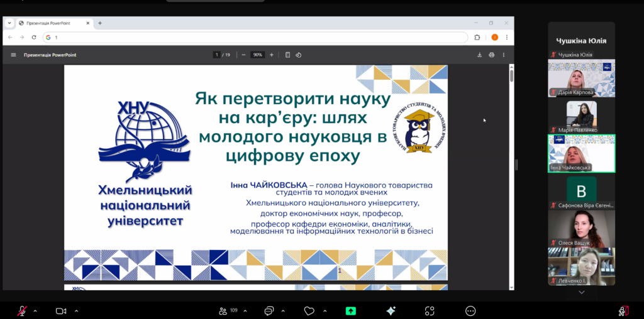This screenshot has height=319, width=644.
Task: Click the Інна ЧАЙКОВСЬКА name on slide
Action: click(x=269, y=185)
